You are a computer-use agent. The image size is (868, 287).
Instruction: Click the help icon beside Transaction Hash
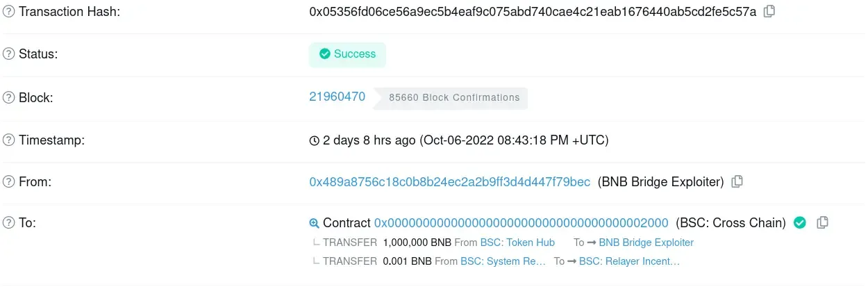pos(9,12)
